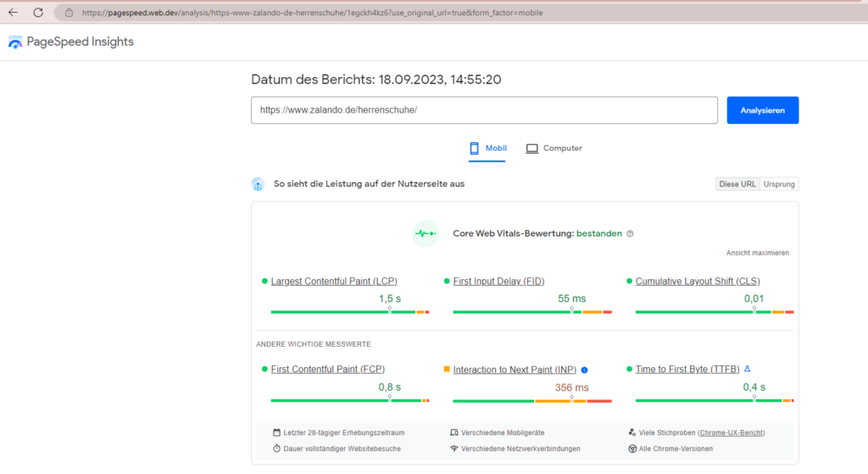Viewport: 868px width, 474px height.
Task: Open the First Contentful Paint (FCP) link
Action: point(328,370)
